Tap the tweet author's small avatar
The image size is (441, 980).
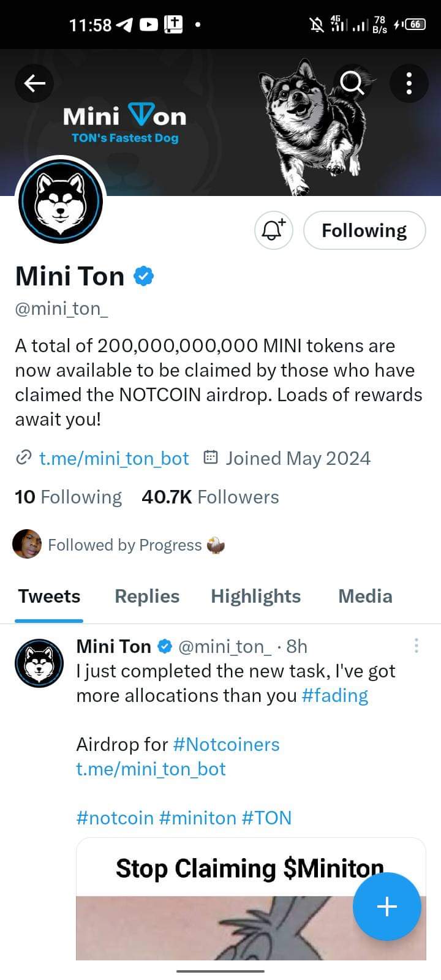[39, 663]
